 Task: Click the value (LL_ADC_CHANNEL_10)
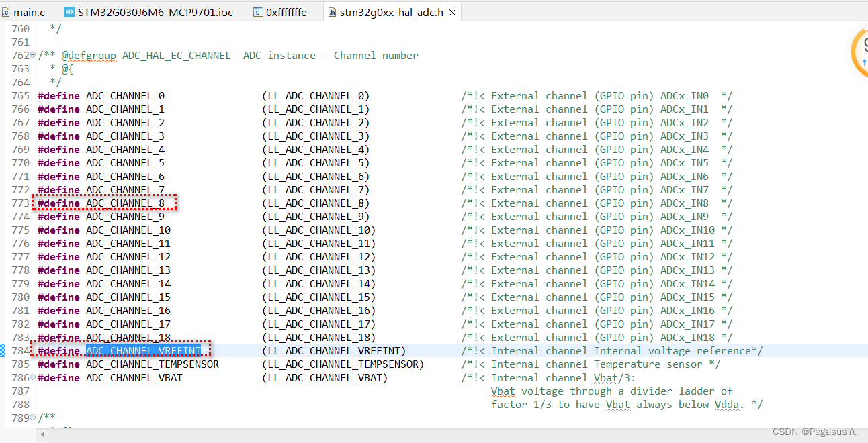point(319,230)
